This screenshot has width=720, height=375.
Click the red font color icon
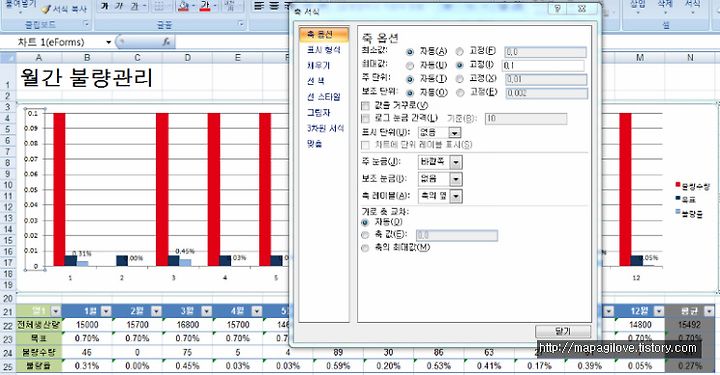(205, 6)
